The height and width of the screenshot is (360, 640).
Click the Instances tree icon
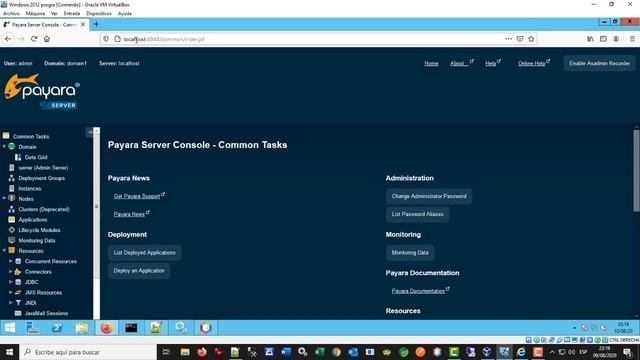tap(11, 188)
